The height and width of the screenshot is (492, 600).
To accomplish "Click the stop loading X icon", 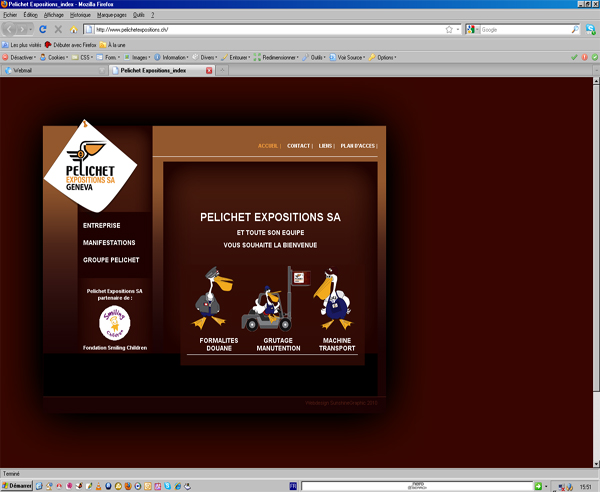I will tap(58, 29).
